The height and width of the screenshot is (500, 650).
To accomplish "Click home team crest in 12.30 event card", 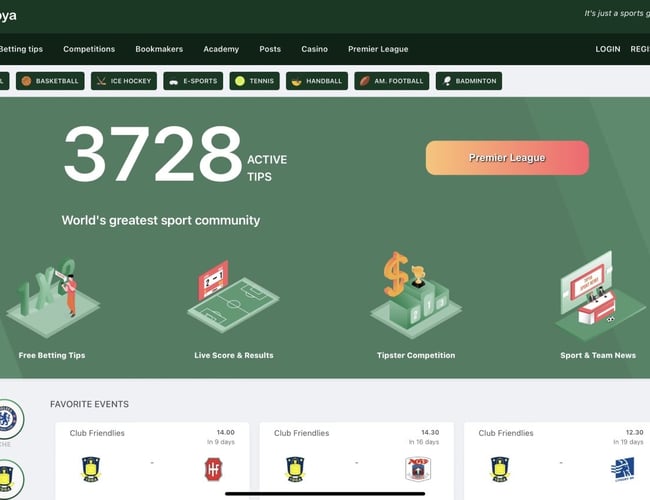I will coord(500,469).
